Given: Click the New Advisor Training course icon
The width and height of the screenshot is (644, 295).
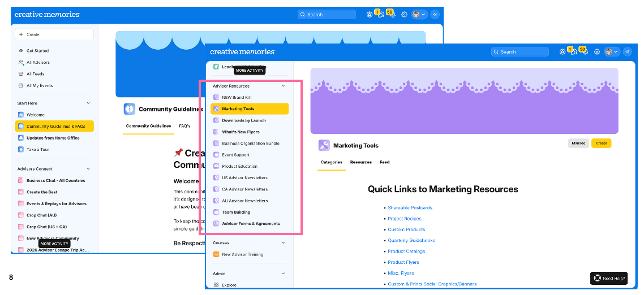Looking at the screenshot, I should (x=216, y=254).
